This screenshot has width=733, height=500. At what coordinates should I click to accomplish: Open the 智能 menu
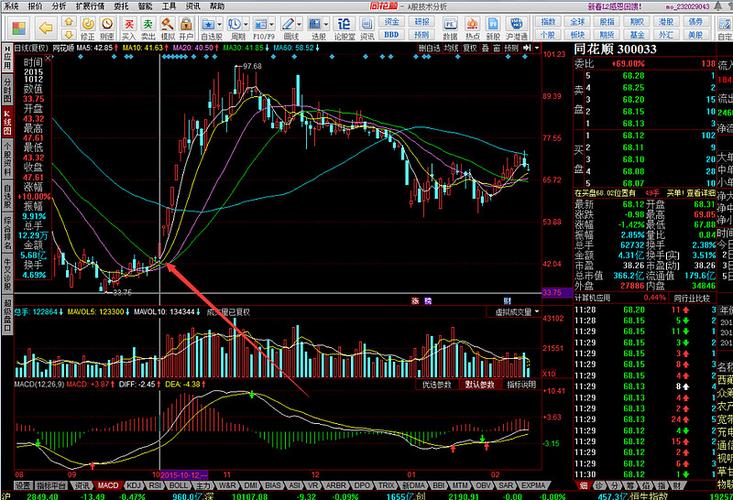click(x=145, y=6)
